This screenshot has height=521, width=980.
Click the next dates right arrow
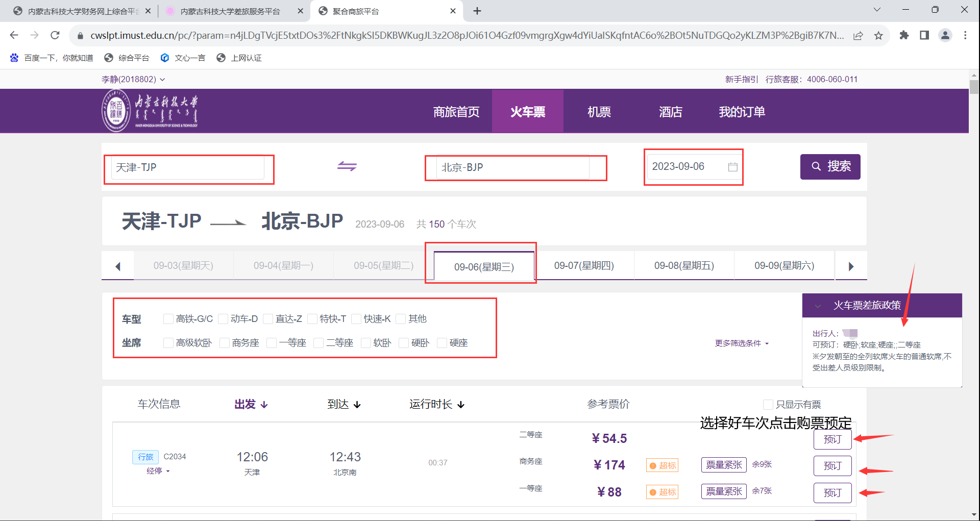pos(851,266)
